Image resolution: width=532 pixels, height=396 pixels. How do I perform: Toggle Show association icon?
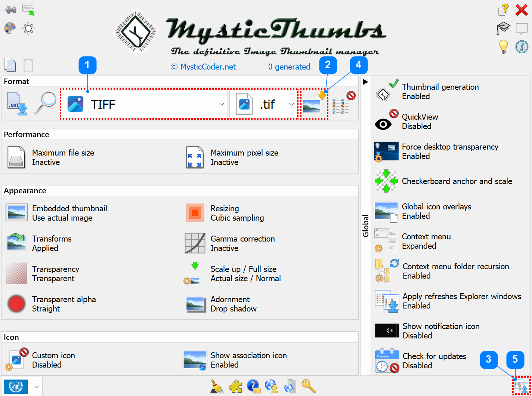click(235, 360)
